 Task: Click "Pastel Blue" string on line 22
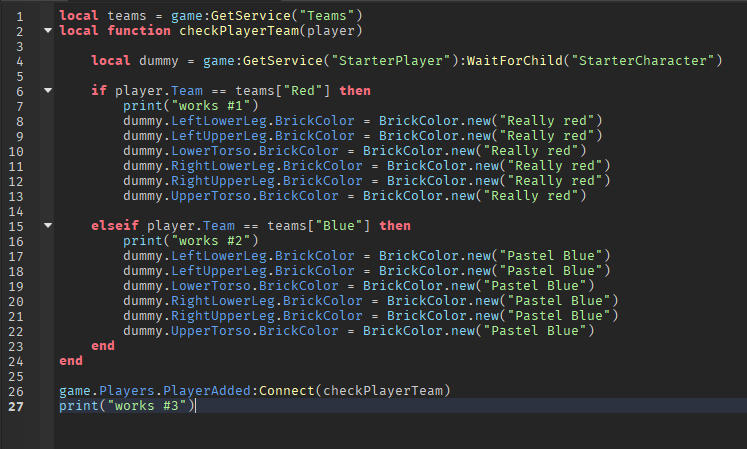coord(535,330)
